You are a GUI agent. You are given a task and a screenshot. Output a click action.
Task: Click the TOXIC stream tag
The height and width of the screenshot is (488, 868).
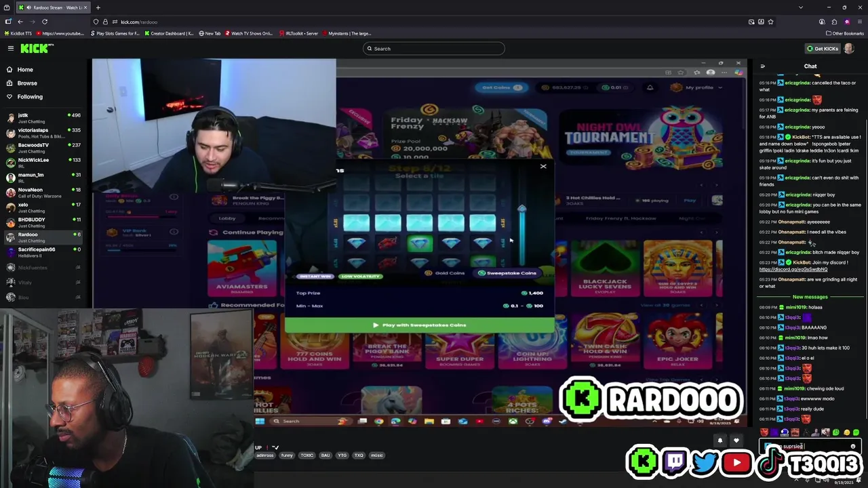307,455
